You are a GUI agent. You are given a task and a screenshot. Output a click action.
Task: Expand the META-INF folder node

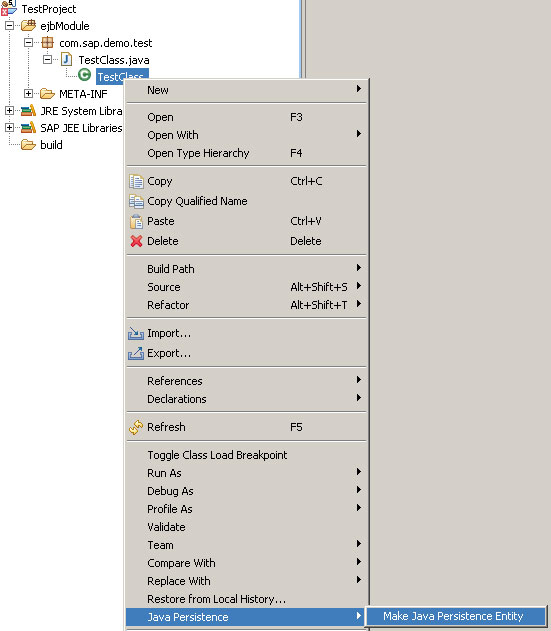(28, 94)
